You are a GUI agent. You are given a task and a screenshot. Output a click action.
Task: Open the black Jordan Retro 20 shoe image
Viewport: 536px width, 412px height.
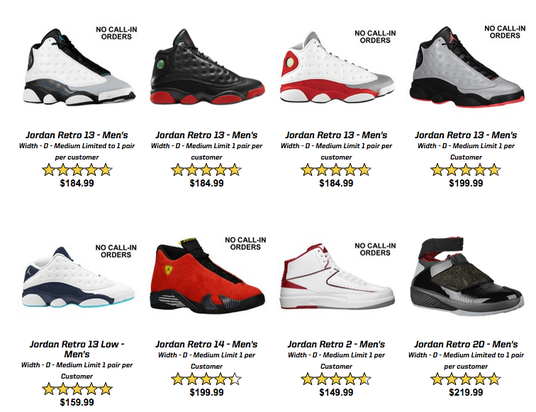(467, 276)
